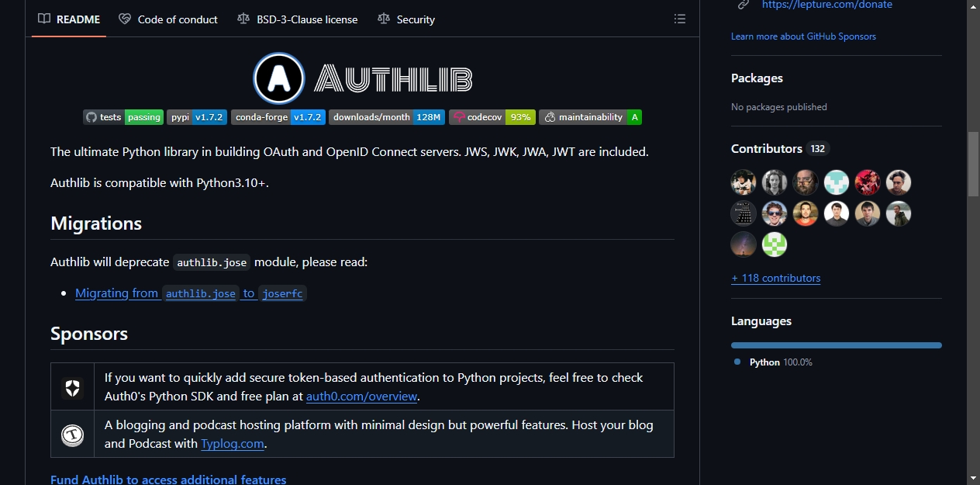Image resolution: width=980 pixels, height=485 pixels.
Task: Open the README outline menu icon
Action: point(680,19)
